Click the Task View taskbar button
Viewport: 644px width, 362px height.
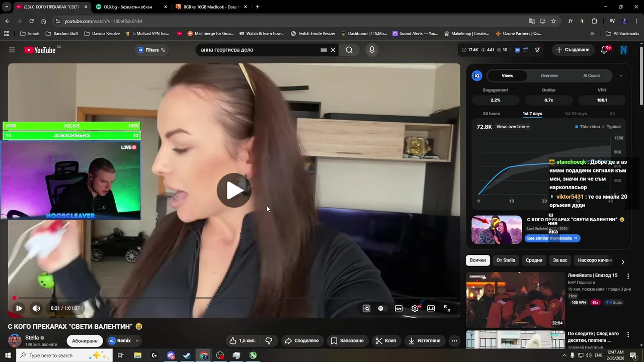(121, 355)
